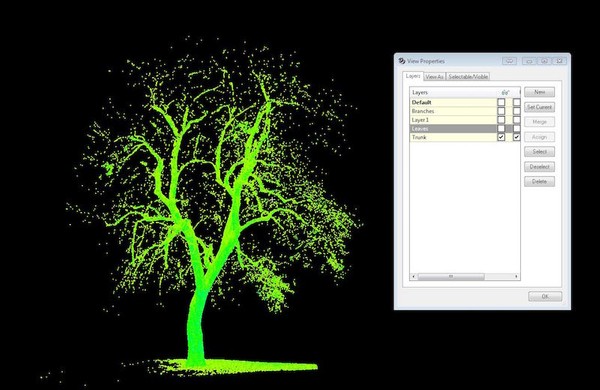Close the View Properties dialog
600x390 pixels.
(559, 61)
